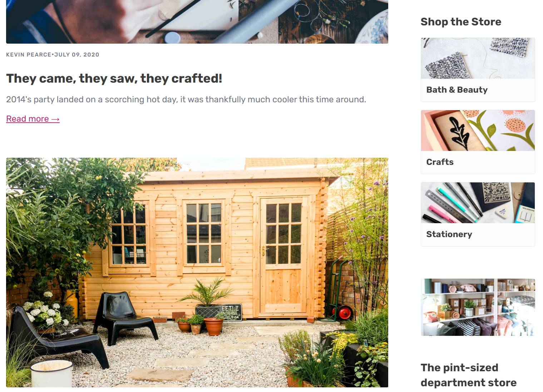Screen dimensions: 543x392
Task: Click author name Kevin Pearce
Action: [x=29, y=55]
